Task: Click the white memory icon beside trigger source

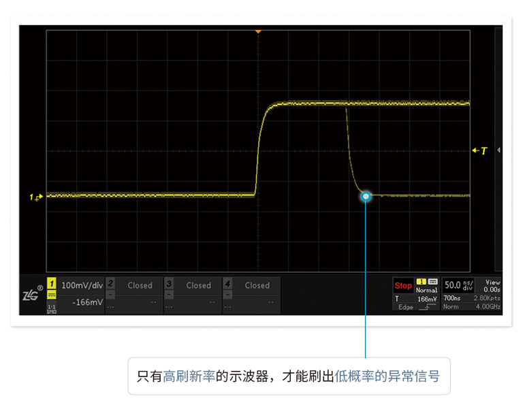Action: click(x=432, y=282)
